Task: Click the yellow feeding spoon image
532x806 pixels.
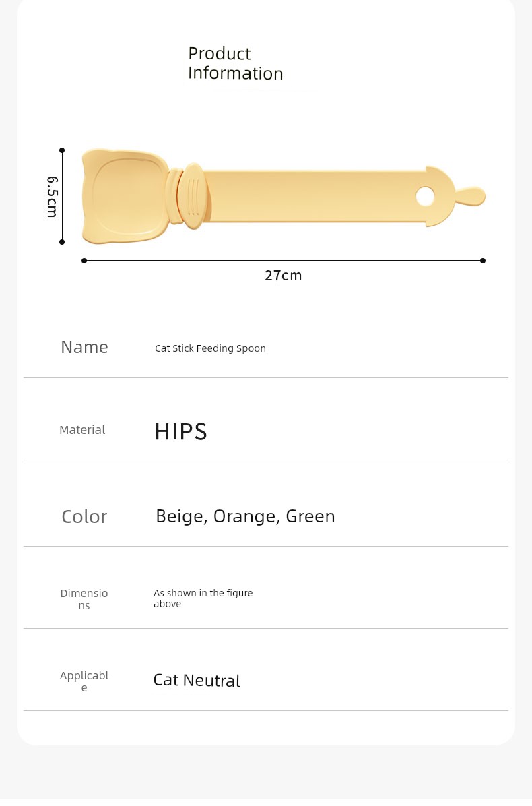Action: (x=284, y=196)
